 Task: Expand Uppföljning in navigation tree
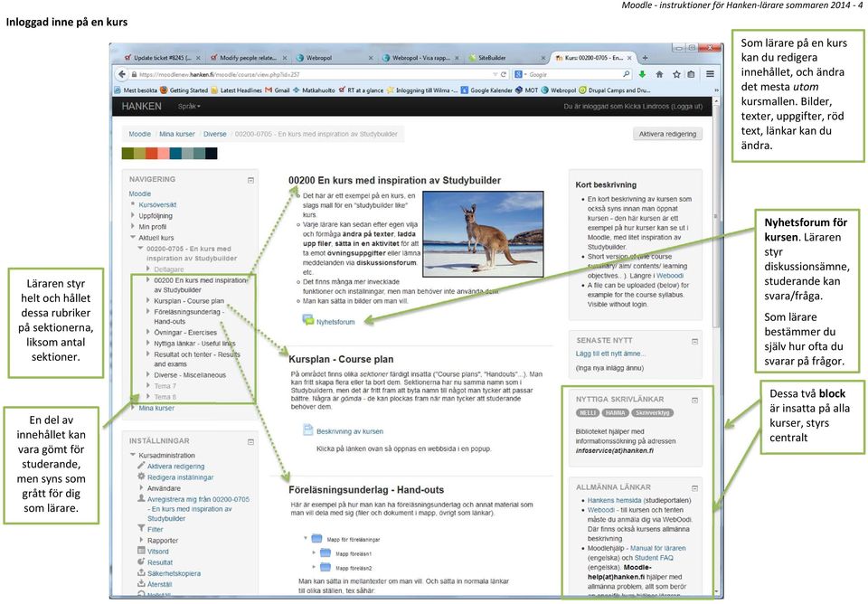click(x=133, y=215)
